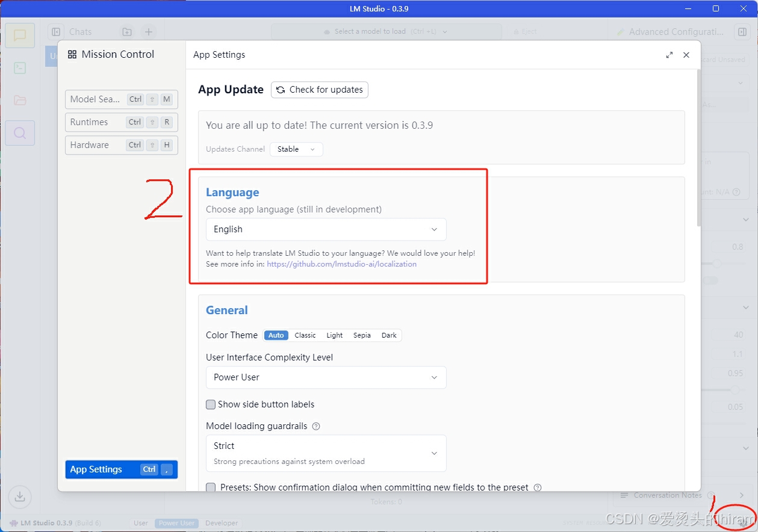Open help for Model loading guardrails

click(316, 426)
